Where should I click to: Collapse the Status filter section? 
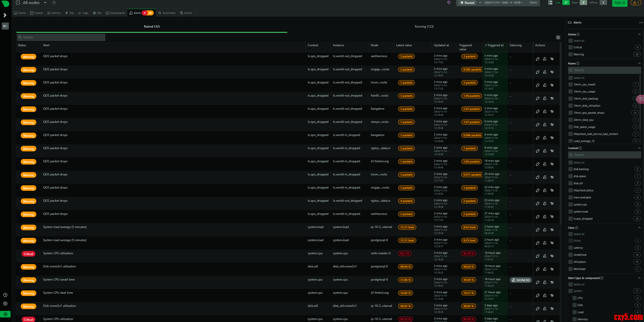[x=639, y=34]
